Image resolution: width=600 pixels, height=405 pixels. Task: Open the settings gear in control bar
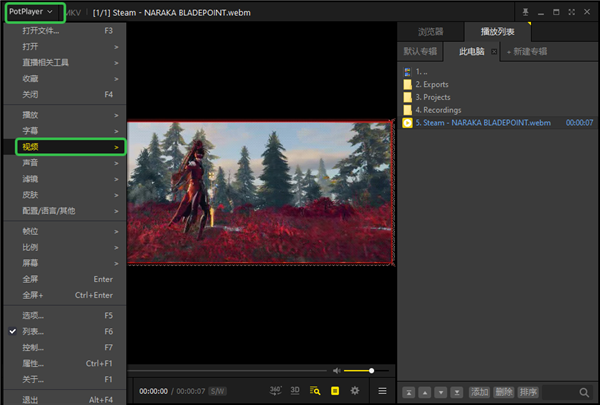click(354, 390)
